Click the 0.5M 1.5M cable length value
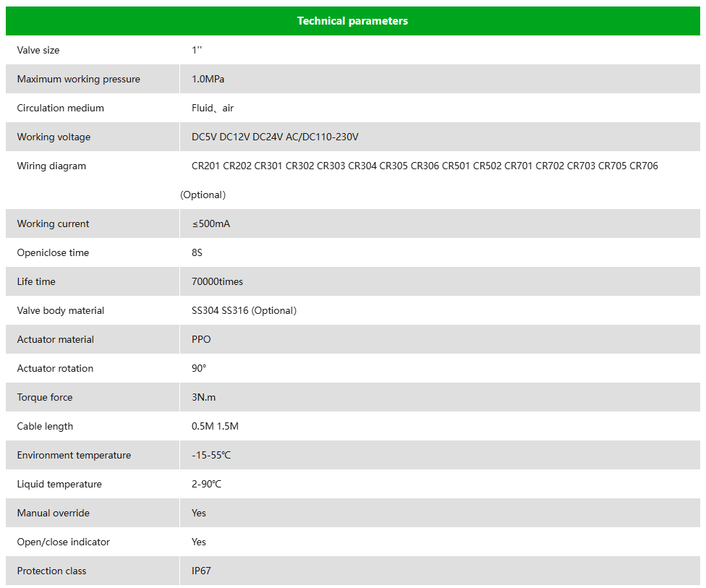 (x=216, y=427)
